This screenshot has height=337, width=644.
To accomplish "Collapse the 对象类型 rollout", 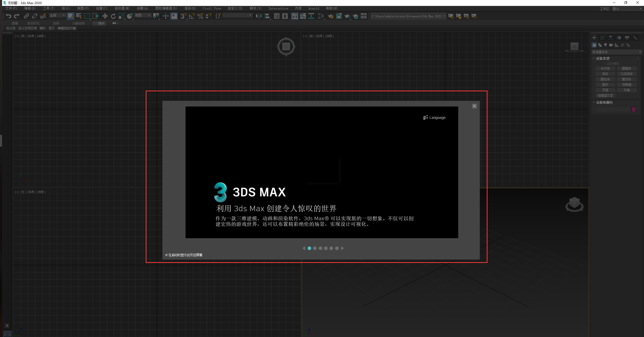I will 603,58.
